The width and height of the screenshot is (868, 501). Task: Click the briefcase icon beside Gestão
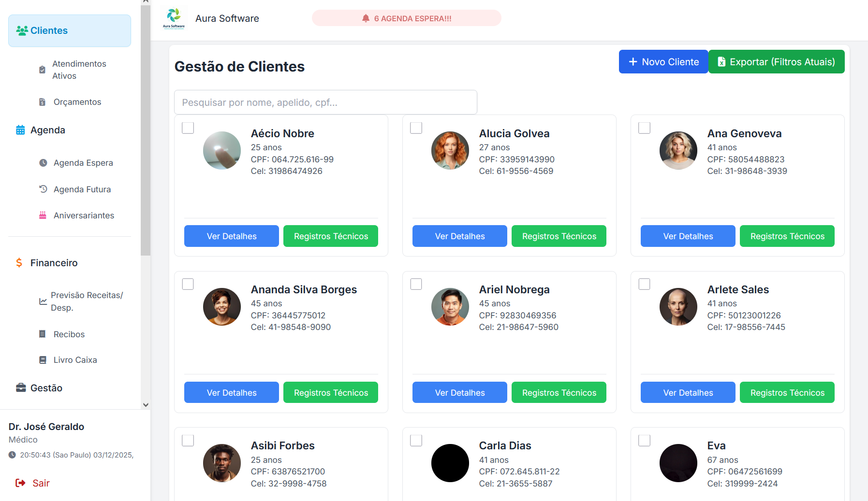pos(21,387)
